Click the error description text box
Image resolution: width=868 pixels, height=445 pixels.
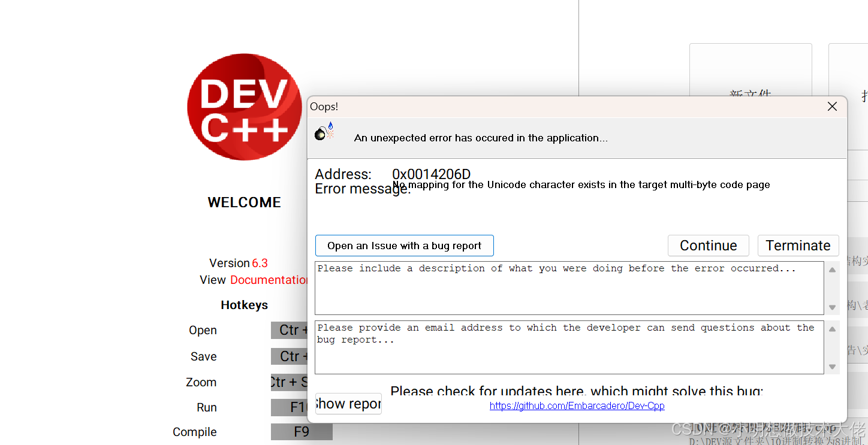coord(569,288)
